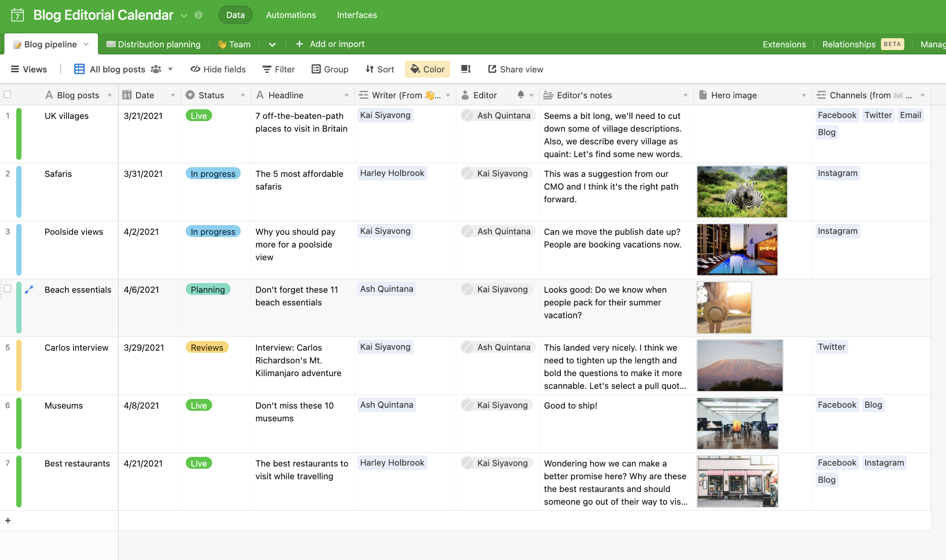
Task: Open the Status column dropdown arrow
Action: (x=242, y=95)
